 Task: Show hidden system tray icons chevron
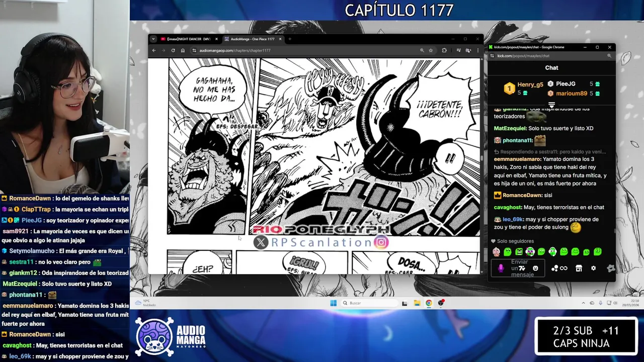point(584,303)
